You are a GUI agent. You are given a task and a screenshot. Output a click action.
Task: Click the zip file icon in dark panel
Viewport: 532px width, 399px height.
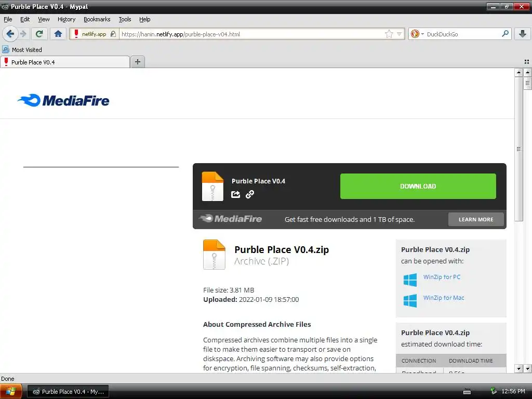[212, 187]
